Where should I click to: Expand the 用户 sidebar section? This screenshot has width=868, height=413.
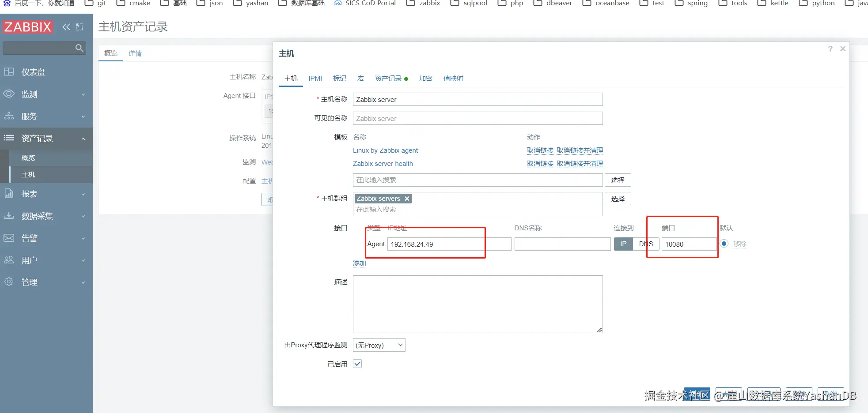[x=46, y=260]
